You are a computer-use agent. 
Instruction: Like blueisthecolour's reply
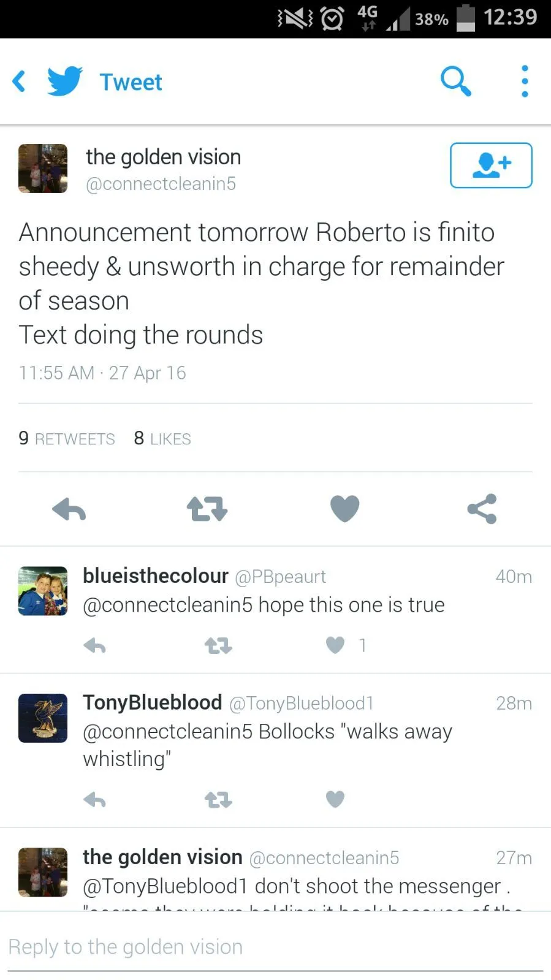pos(335,645)
